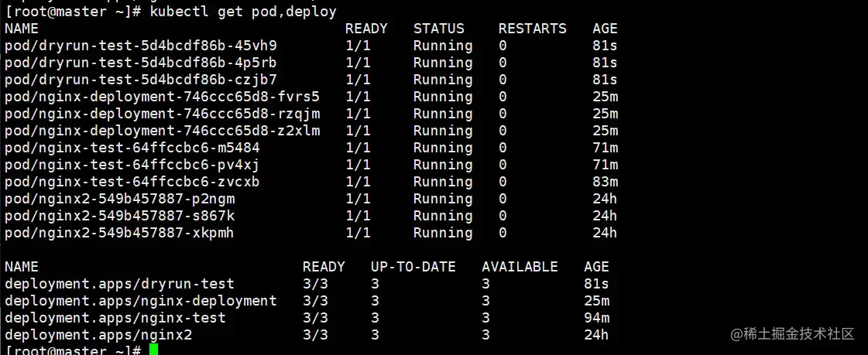
Task: Click the RESTARTS column header
Action: tap(533, 29)
